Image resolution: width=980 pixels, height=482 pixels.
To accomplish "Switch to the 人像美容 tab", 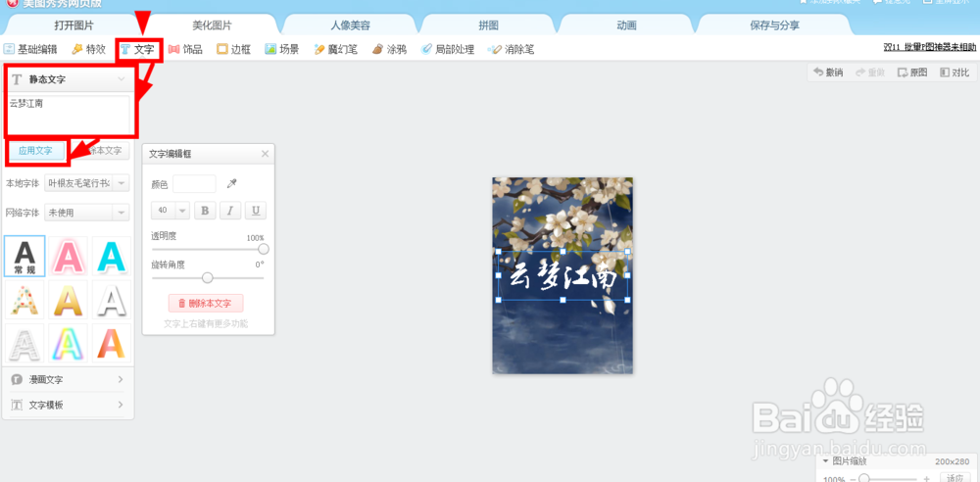I will (x=351, y=25).
